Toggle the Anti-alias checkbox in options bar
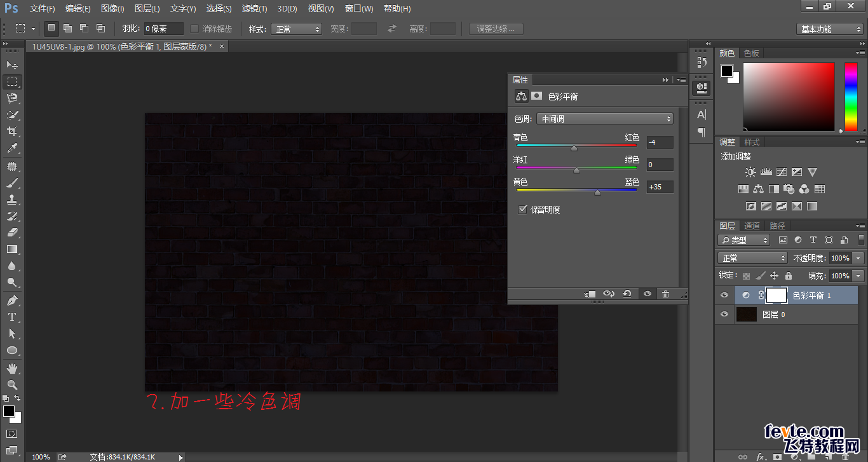This screenshot has width=868, height=462. (194, 29)
